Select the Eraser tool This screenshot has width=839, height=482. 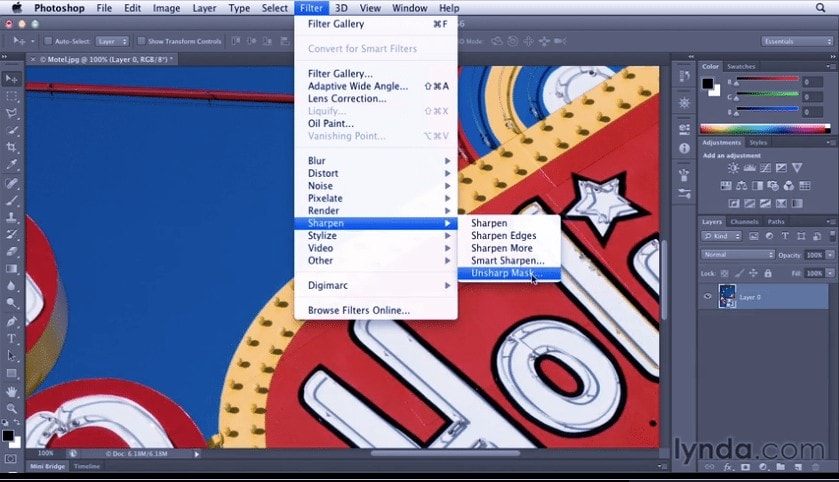coord(11,251)
